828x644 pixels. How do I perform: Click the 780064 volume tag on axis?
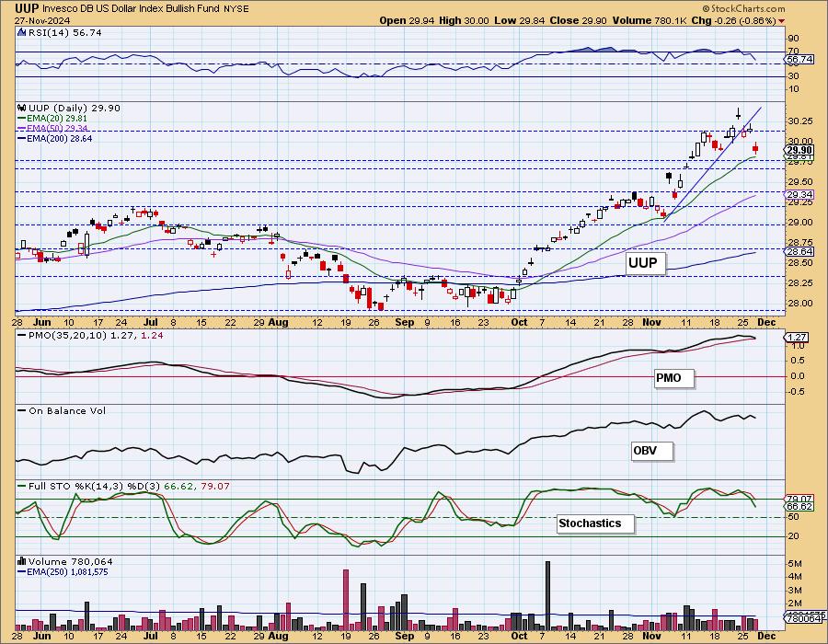point(801,618)
